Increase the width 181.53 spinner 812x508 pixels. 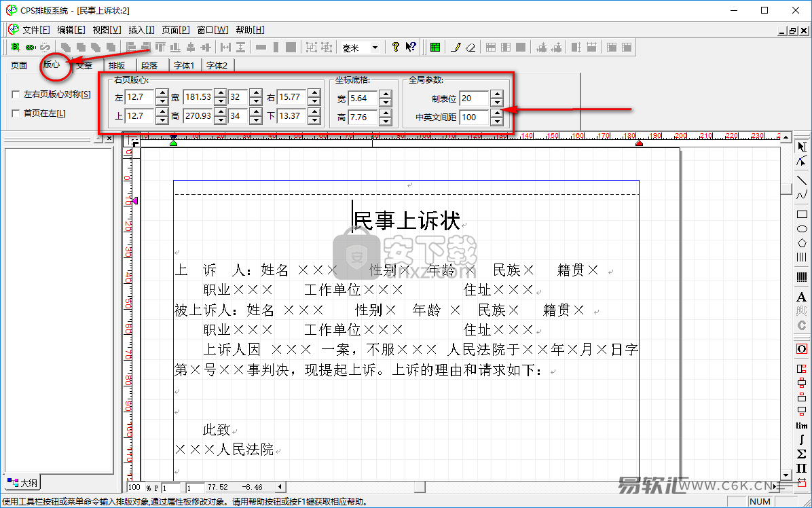(x=221, y=93)
